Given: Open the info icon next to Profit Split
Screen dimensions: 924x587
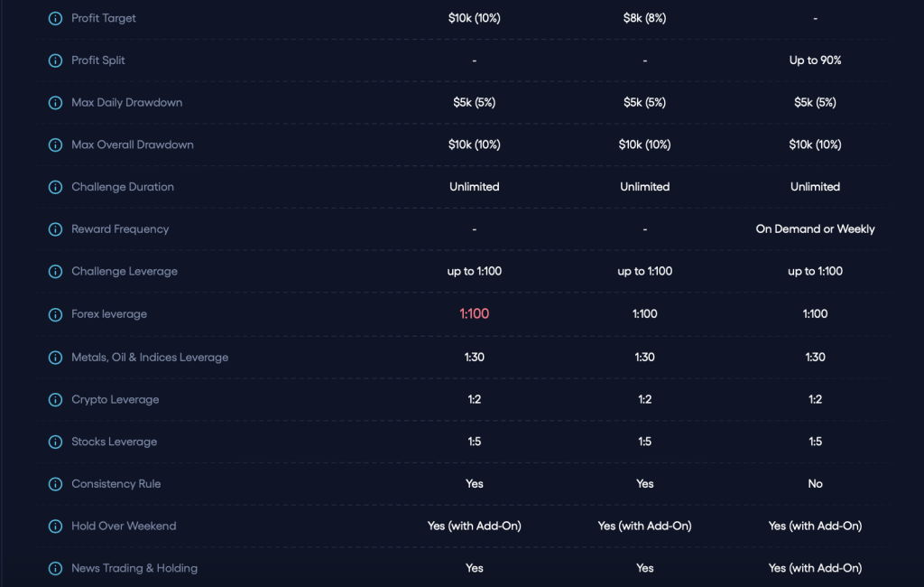Looking at the screenshot, I should 55,61.
